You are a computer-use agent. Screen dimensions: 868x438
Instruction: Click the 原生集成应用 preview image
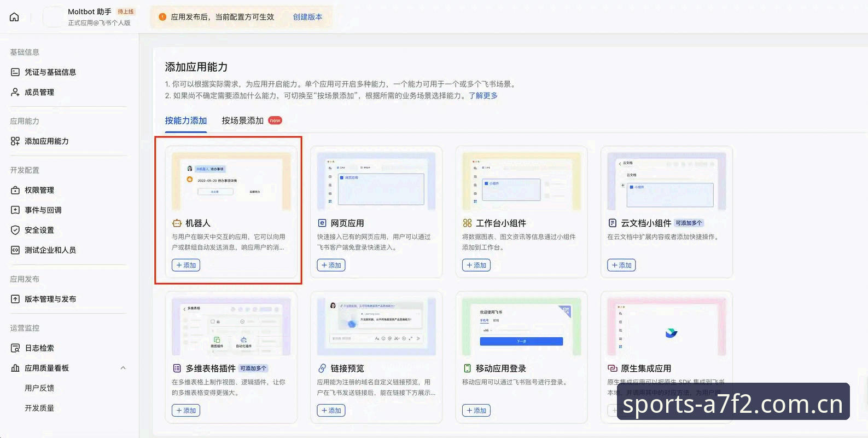point(667,327)
